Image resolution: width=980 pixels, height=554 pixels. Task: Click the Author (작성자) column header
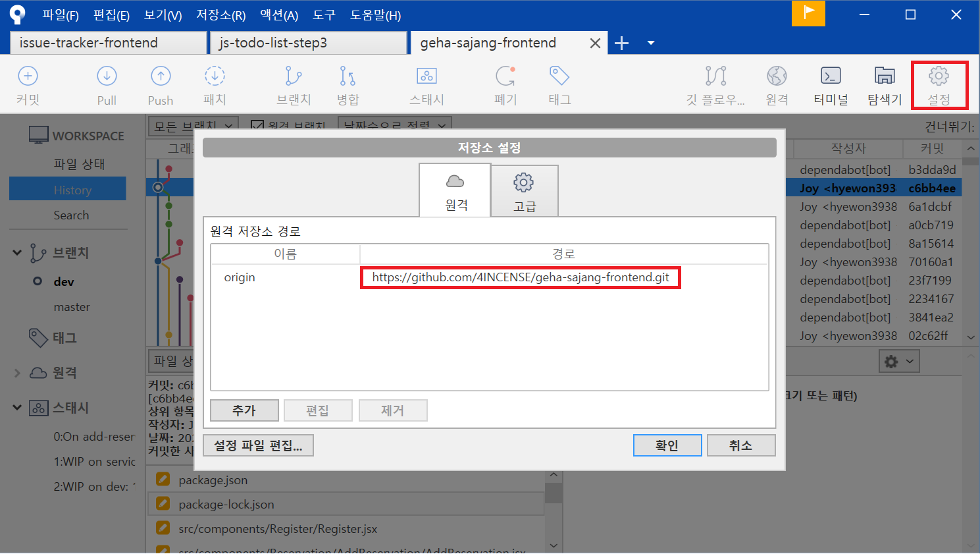(848, 148)
